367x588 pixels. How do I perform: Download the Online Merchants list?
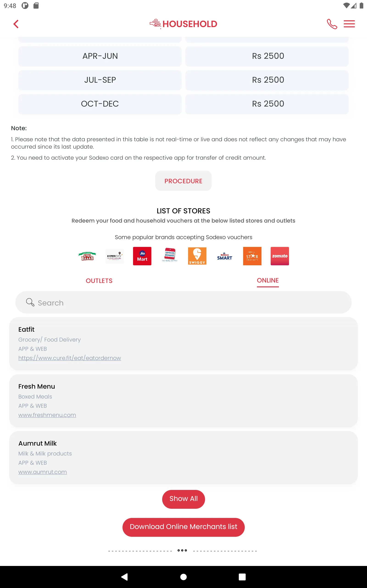click(183, 526)
